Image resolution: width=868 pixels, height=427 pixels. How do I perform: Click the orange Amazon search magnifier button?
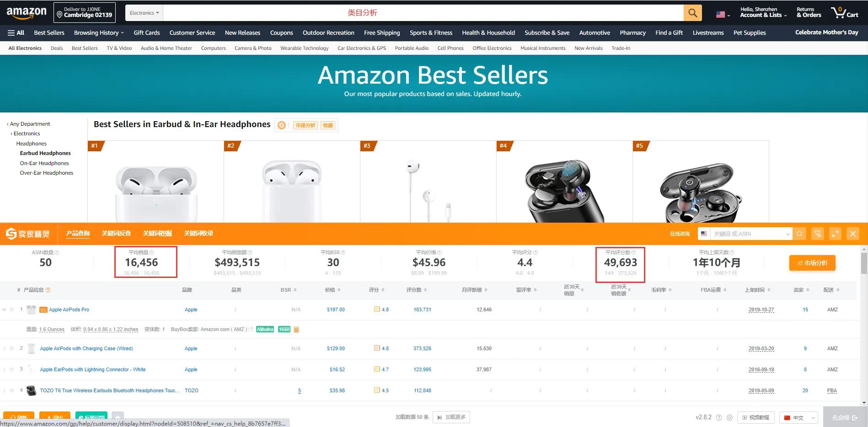click(692, 13)
